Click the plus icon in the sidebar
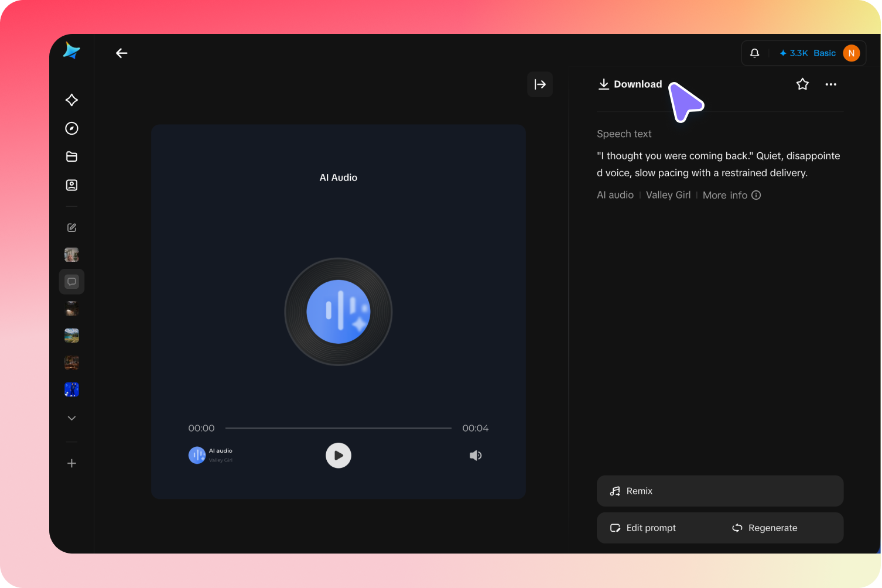 71,463
